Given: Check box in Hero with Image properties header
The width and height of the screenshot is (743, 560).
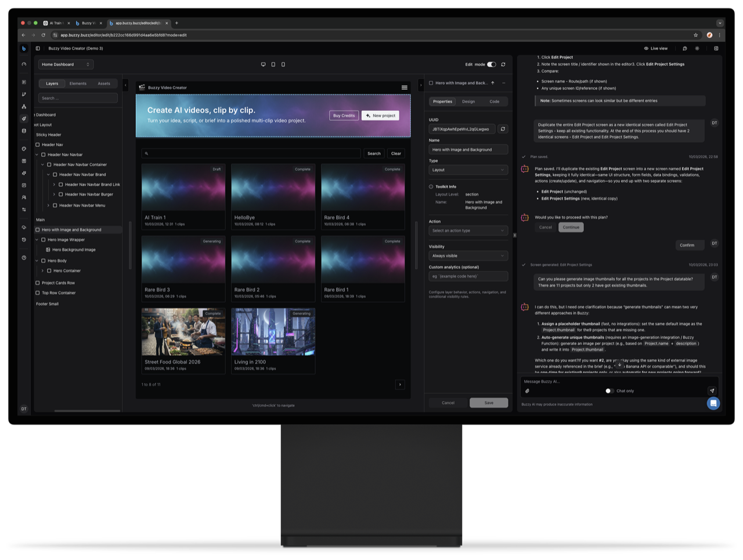Looking at the screenshot, I should click(x=431, y=83).
